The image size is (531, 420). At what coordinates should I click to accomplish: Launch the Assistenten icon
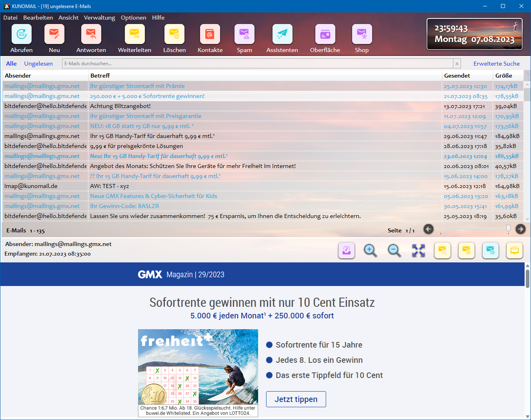[283, 34]
